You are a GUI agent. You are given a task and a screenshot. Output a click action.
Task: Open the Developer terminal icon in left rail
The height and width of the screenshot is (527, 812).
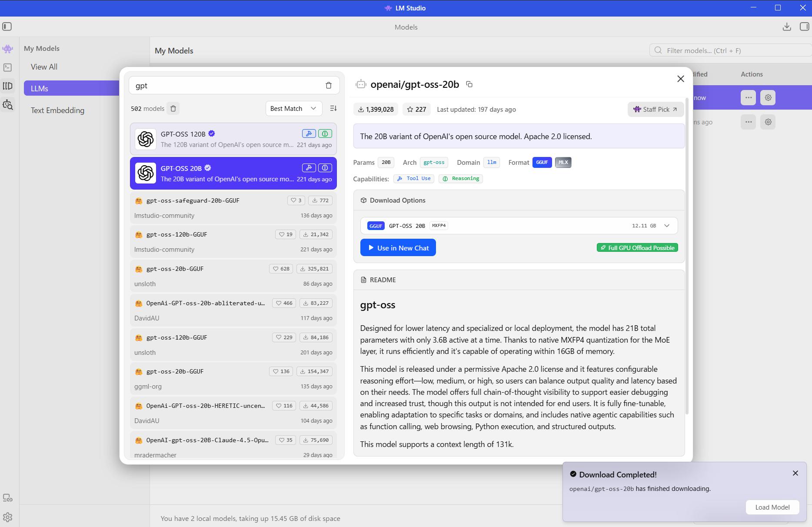[x=7, y=67]
